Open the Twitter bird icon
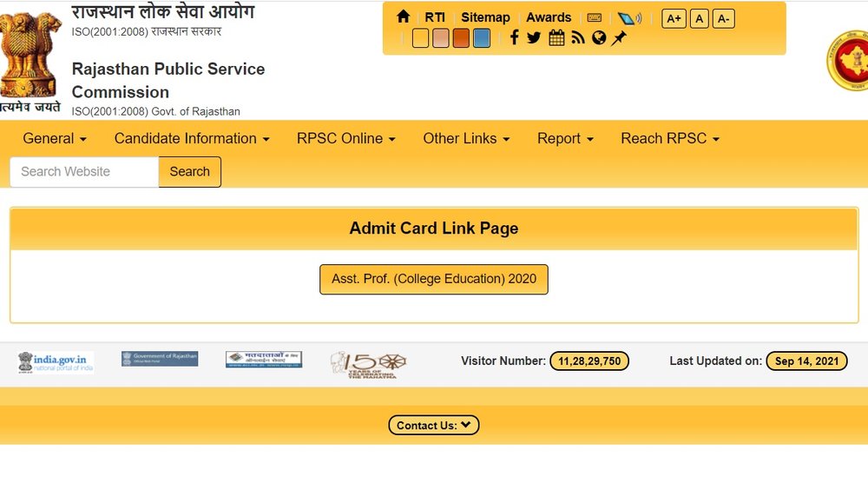This screenshot has height=483, width=868. 534,37
